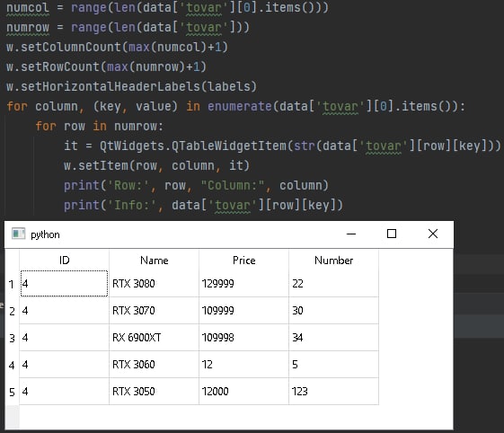Click the python window app icon
The height and width of the screenshot is (433, 504).
click(x=18, y=234)
